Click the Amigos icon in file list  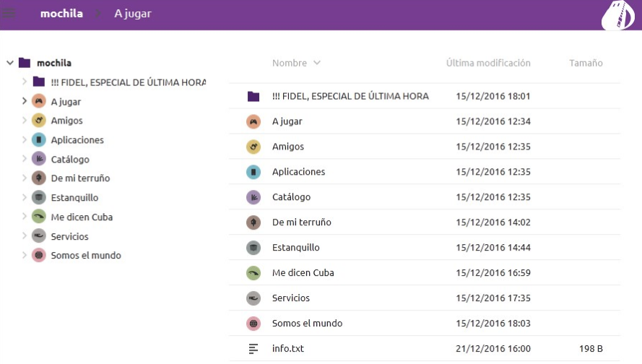253,147
